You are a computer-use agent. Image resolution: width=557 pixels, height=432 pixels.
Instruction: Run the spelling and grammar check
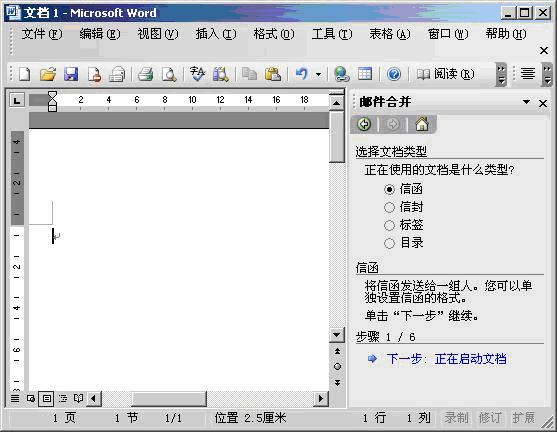point(197,74)
